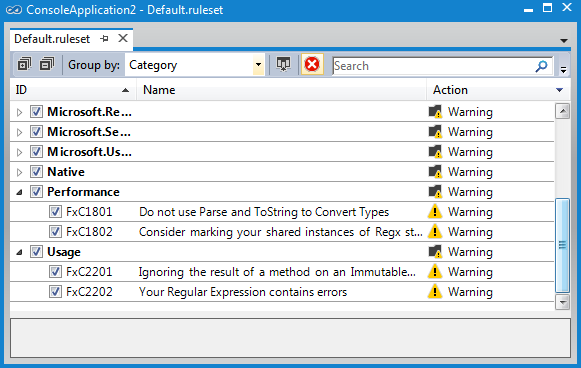Click the Microsoft.Se... group warning icon
Viewport: 581px width, 368px height.
[435, 132]
